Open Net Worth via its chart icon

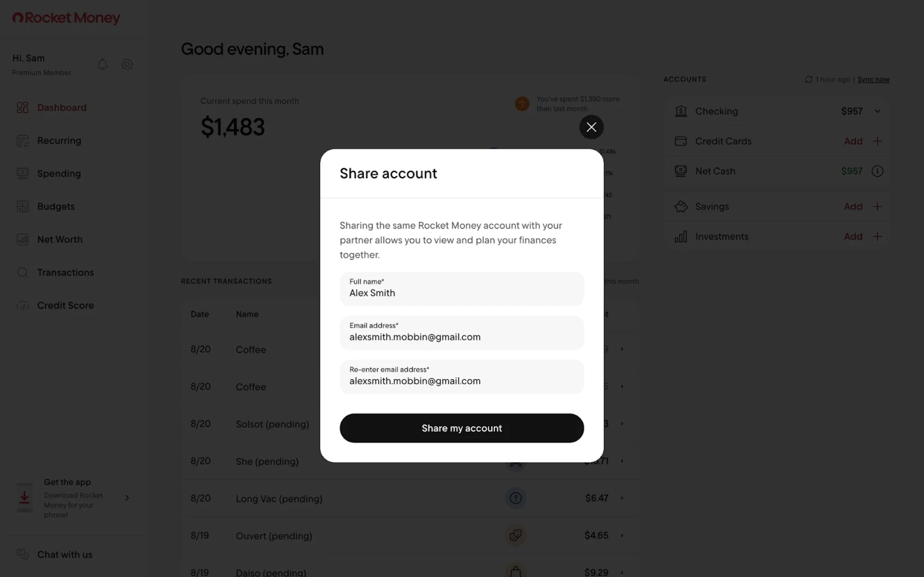(x=22, y=239)
